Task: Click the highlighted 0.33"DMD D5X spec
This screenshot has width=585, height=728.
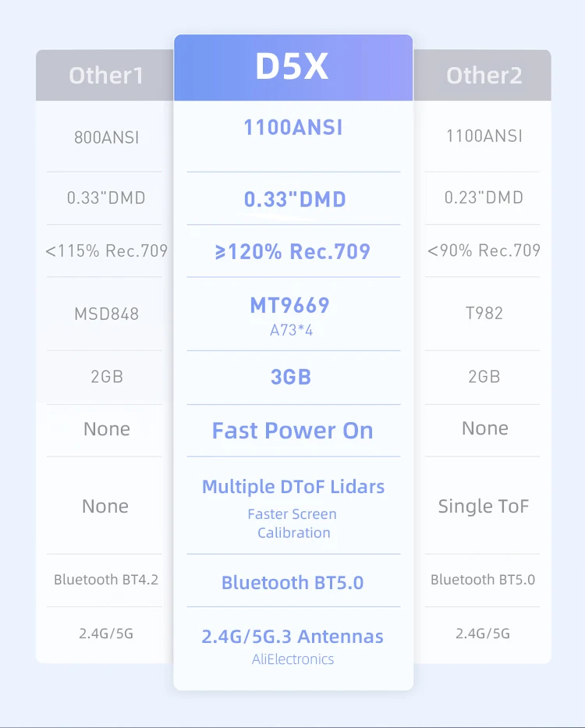Action: click(294, 200)
